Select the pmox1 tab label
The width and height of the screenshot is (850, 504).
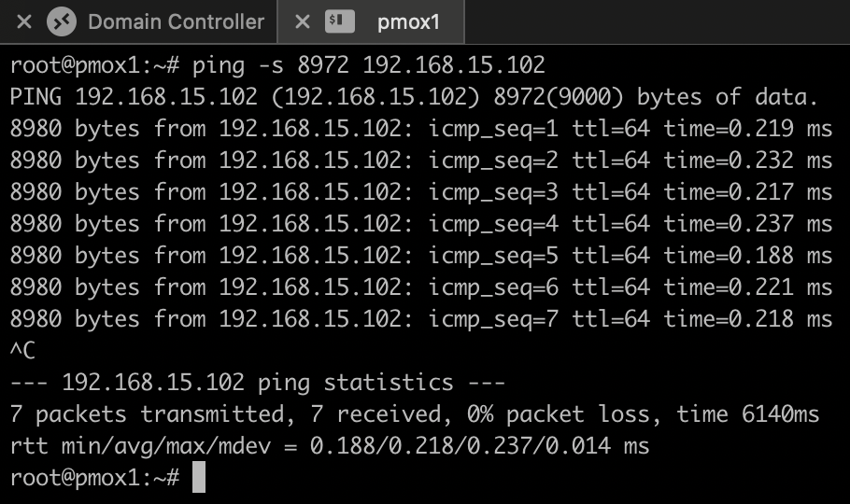(x=408, y=22)
